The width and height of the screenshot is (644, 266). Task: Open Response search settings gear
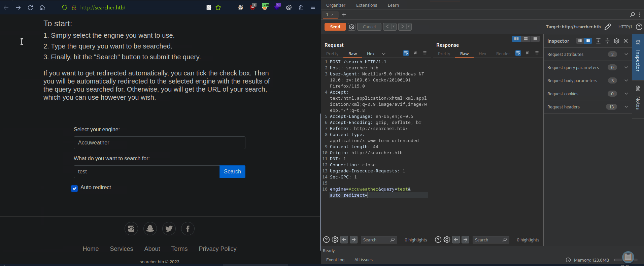(447, 239)
